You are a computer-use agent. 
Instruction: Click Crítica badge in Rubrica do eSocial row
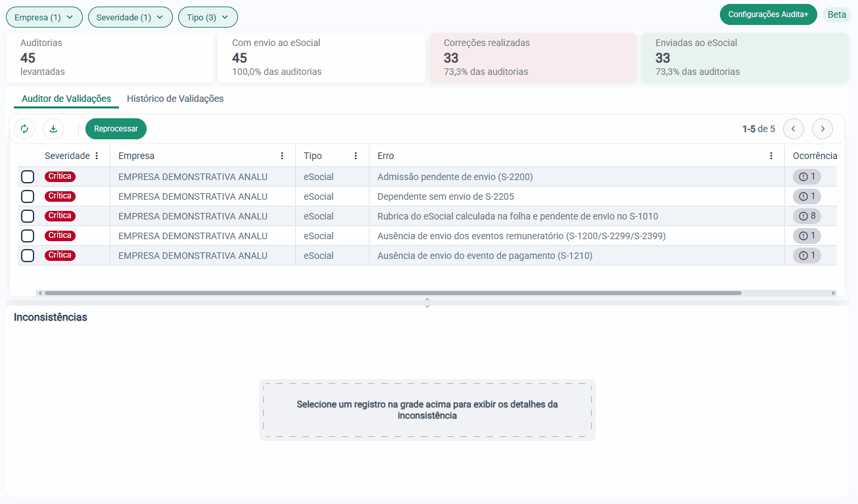[60, 216]
